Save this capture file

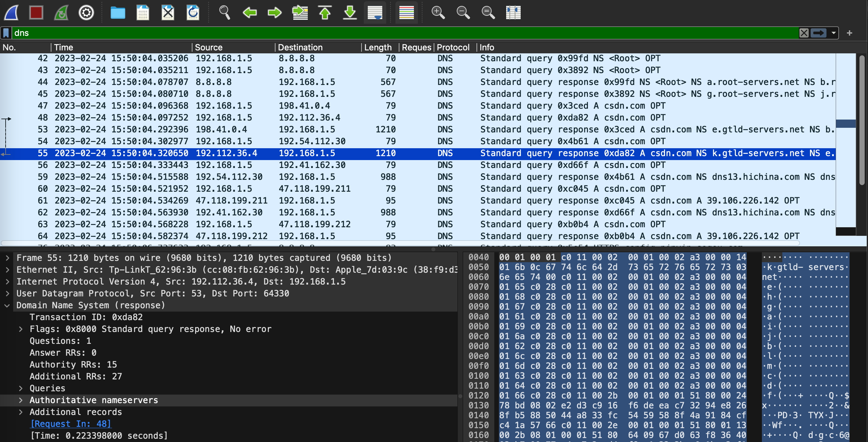143,13
